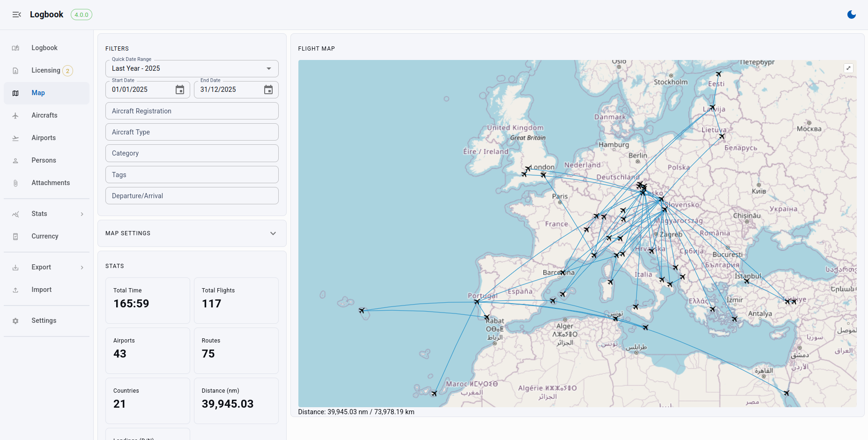Open the Licensing menu item
Screen dimensions: 868x440
pos(46,70)
